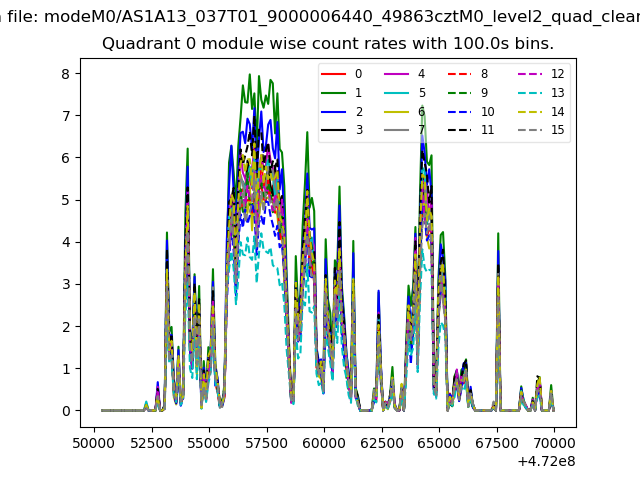The image size is (640, 480).
Task: Select legend label '6' next to yellow solid line
Action: [x=422, y=112]
